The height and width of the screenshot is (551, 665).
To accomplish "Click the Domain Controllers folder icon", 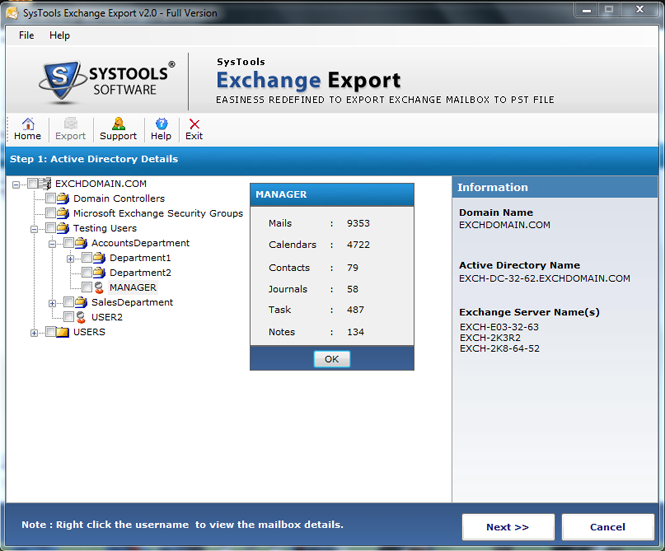I will coord(63,199).
